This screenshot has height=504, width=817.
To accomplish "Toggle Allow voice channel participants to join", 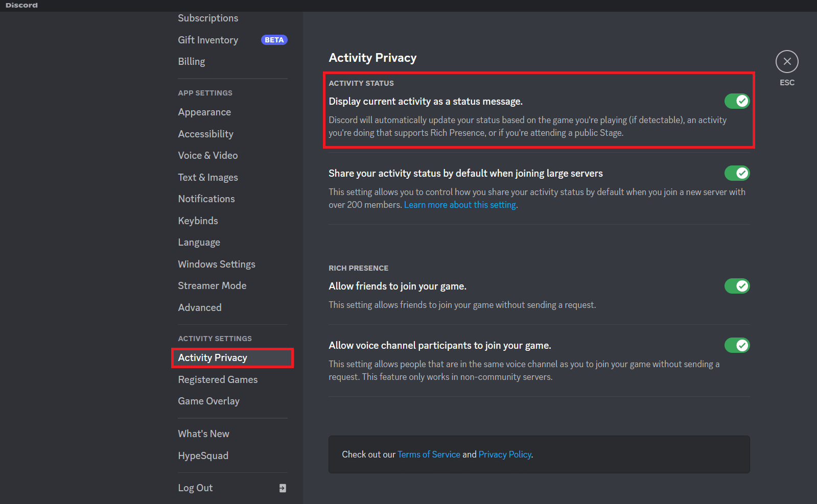I will (737, 345).
